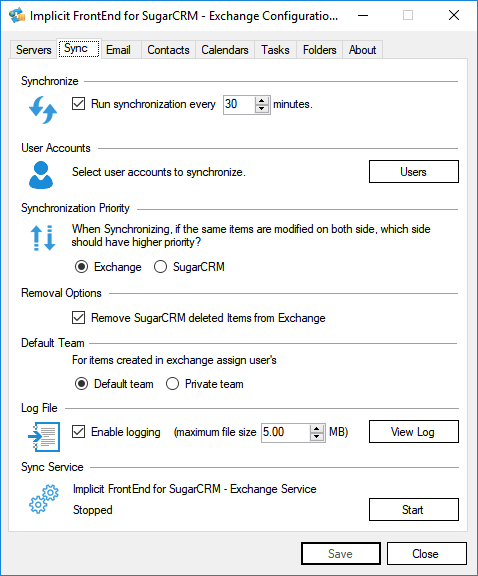This screenshot has height=576, width=478.
Task: Uncheck Remove SugarCRM deleted items from Exchange
Action: (78, 318)
